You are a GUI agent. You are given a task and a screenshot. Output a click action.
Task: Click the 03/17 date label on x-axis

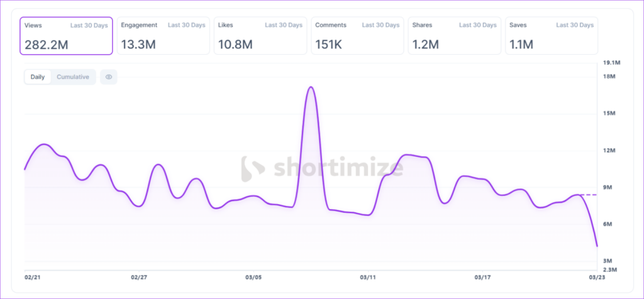coord(482,277)
